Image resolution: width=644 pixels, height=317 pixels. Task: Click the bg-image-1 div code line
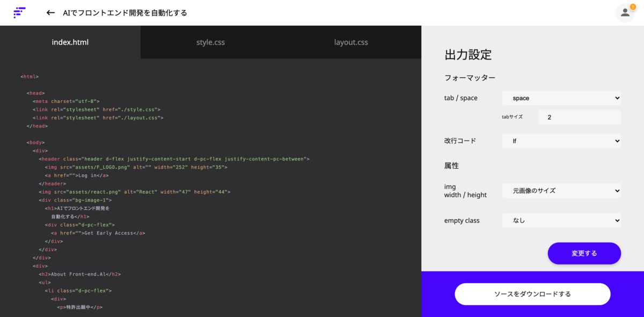point(75,200)
